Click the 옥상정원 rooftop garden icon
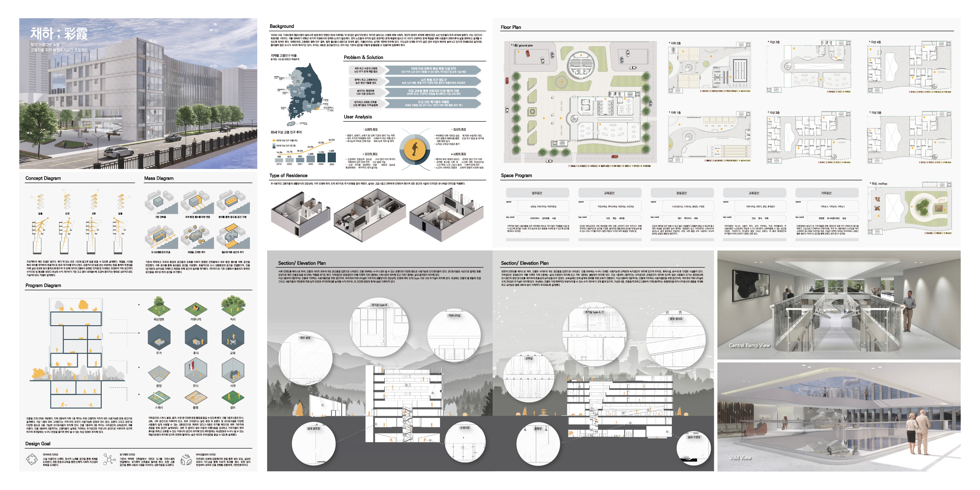Screen dimensions: 980x490 coord(159,306)
